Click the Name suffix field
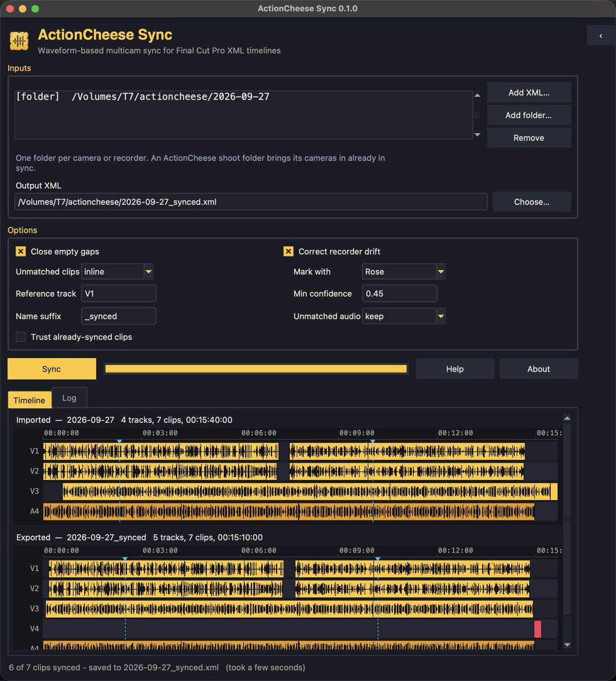The image size is (616, 681). click(119, 316)
